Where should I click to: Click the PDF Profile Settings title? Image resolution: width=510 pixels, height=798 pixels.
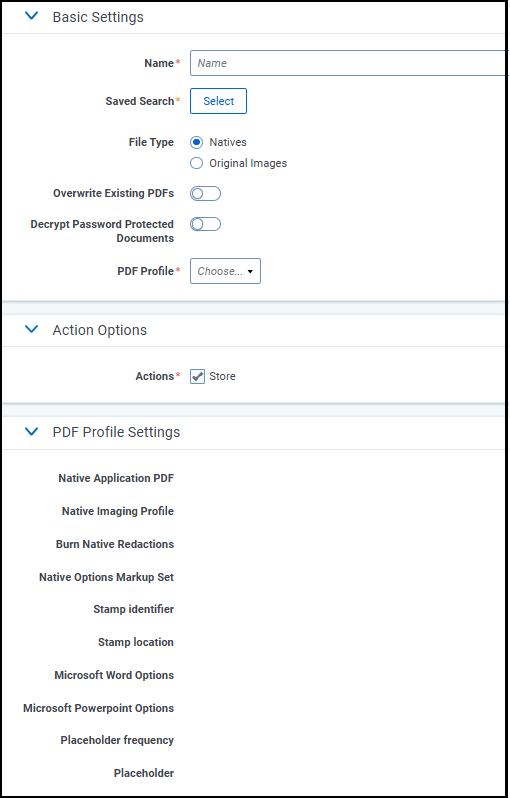[117, 432]
